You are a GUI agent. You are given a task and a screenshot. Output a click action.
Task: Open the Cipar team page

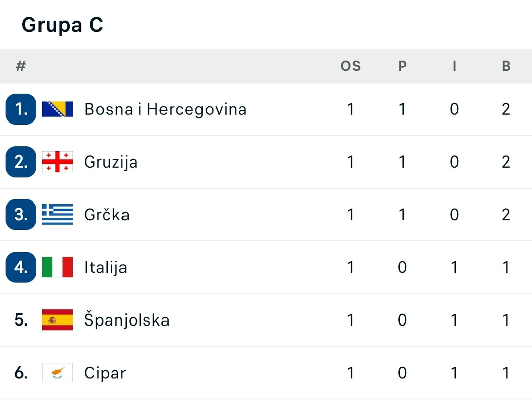[105, 373]
